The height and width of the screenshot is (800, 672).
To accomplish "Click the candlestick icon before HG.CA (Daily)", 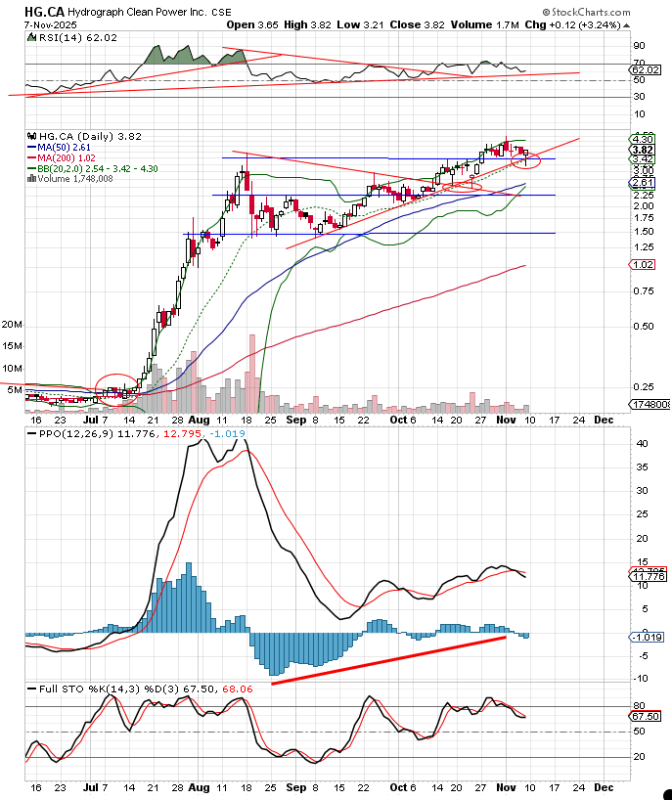I will pyautogui.click(x=31, y=136).
